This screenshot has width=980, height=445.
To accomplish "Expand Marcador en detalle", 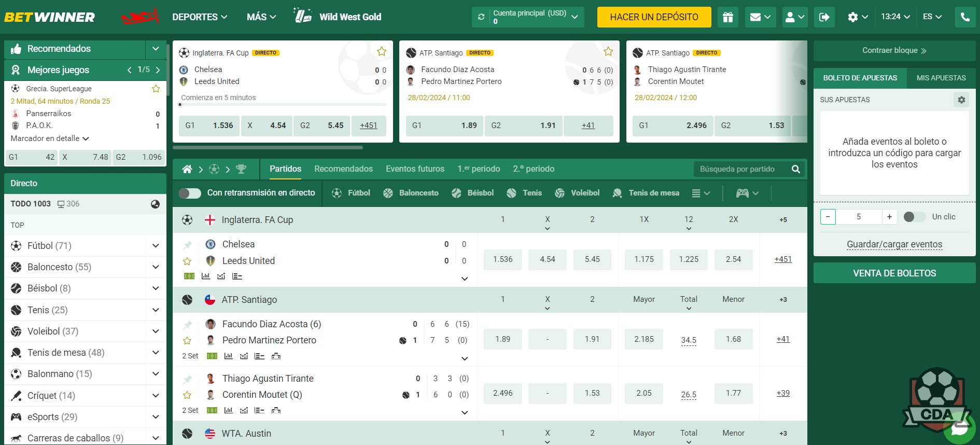I will click(50, 138).
